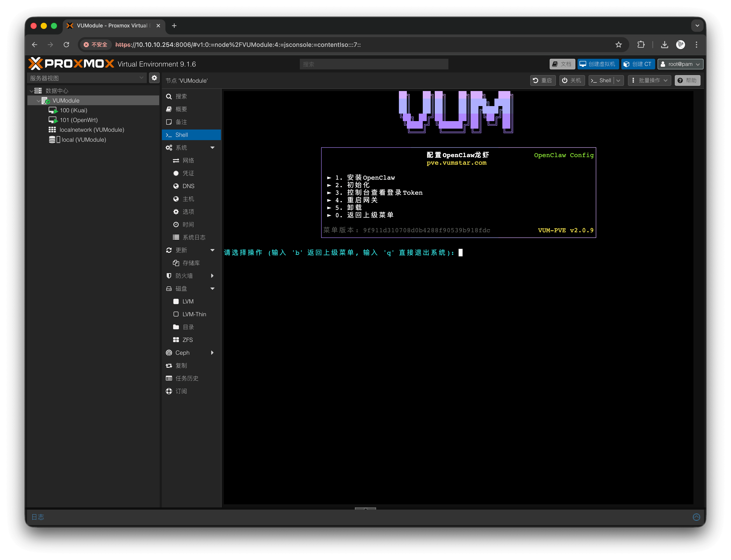Select VM 100 (iKuai)
The height and width of the screenshot is (560, 731).
pos(73,110)
